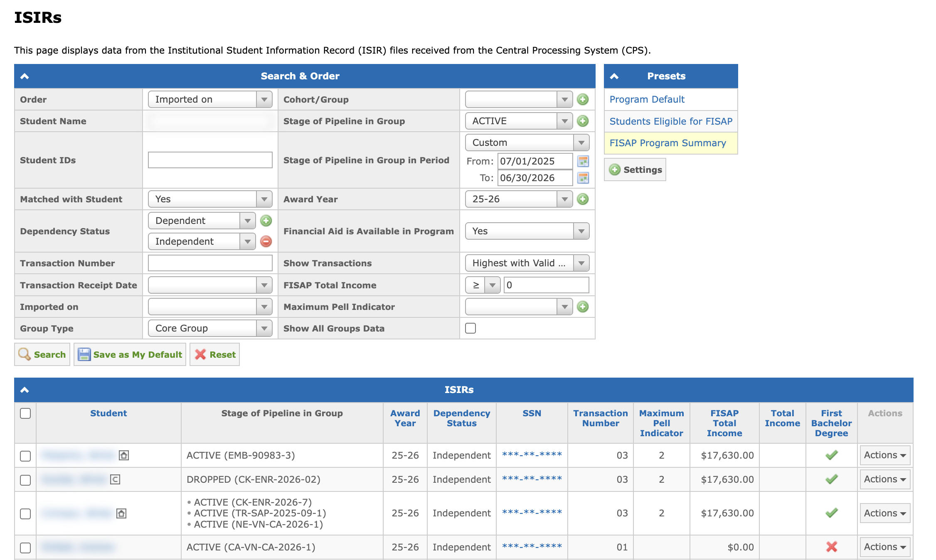Remove the Independent dependency status filter

click(266, 241)
